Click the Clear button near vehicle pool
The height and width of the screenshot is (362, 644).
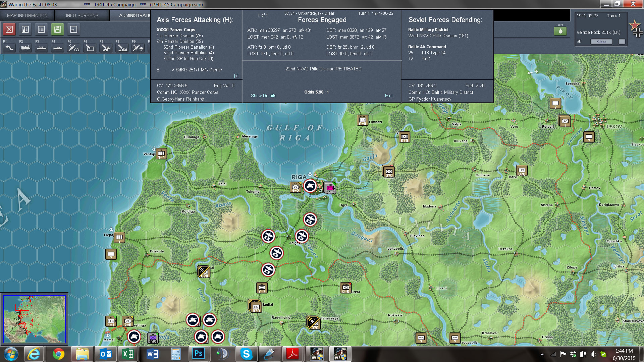pyautogui.click(x=601, y=42)
